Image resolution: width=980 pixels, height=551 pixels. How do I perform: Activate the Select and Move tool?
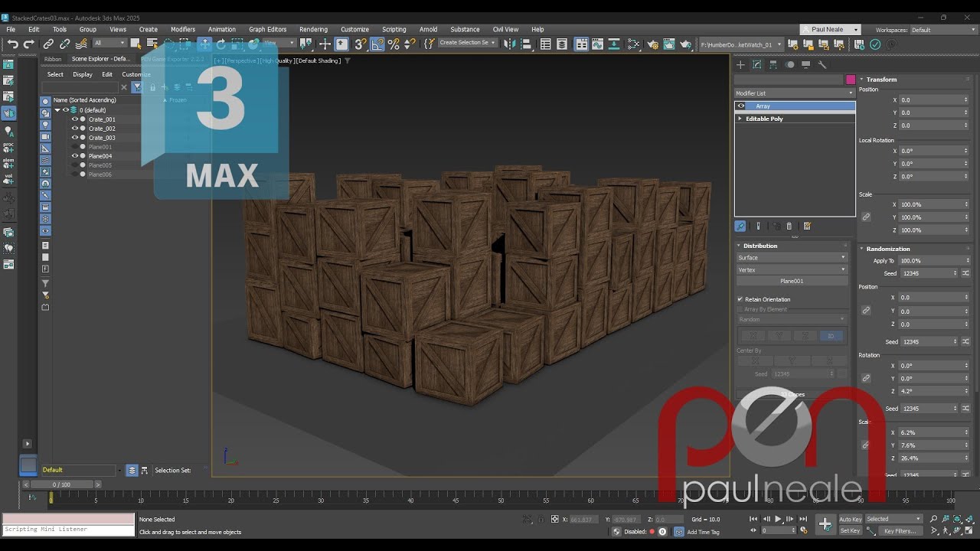pos(204,44)
